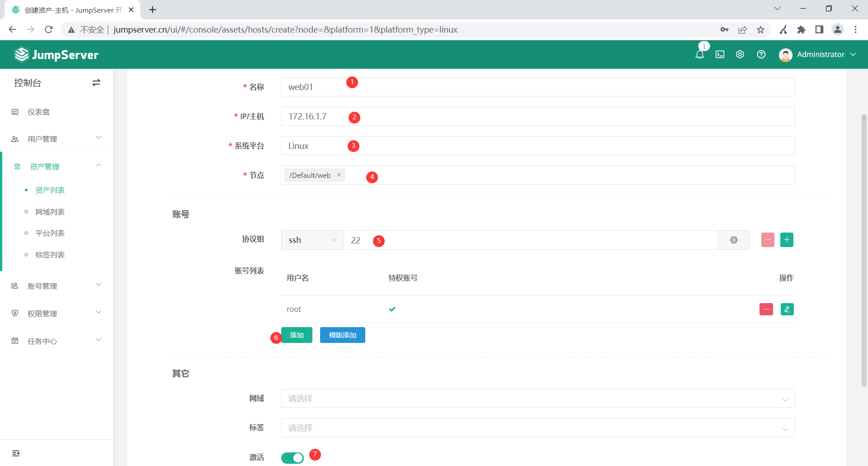Focus the IP/主机 input field
The height and width of the screenshot is (466, 868).
click(x=538, y=116)
